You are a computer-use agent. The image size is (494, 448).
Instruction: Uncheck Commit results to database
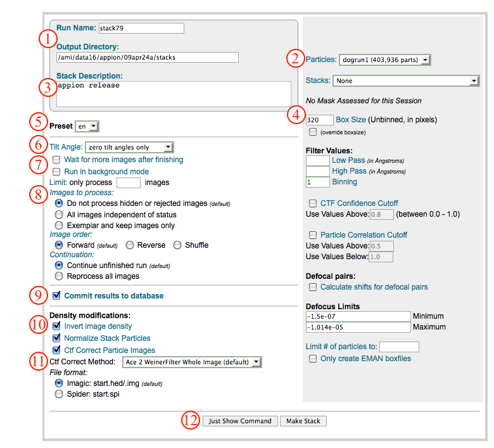coord(57,295)
